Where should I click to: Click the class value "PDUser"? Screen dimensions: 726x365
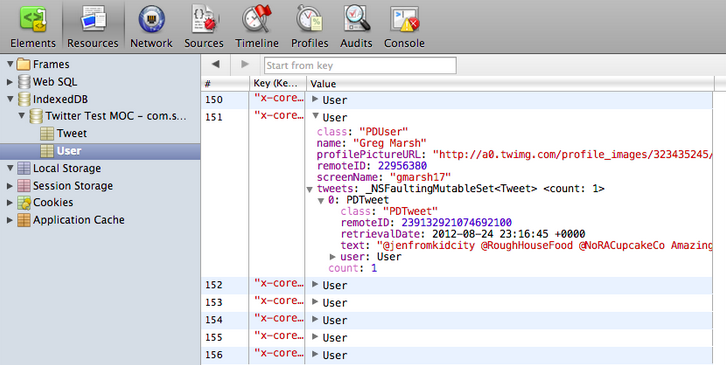pos(384,132)
